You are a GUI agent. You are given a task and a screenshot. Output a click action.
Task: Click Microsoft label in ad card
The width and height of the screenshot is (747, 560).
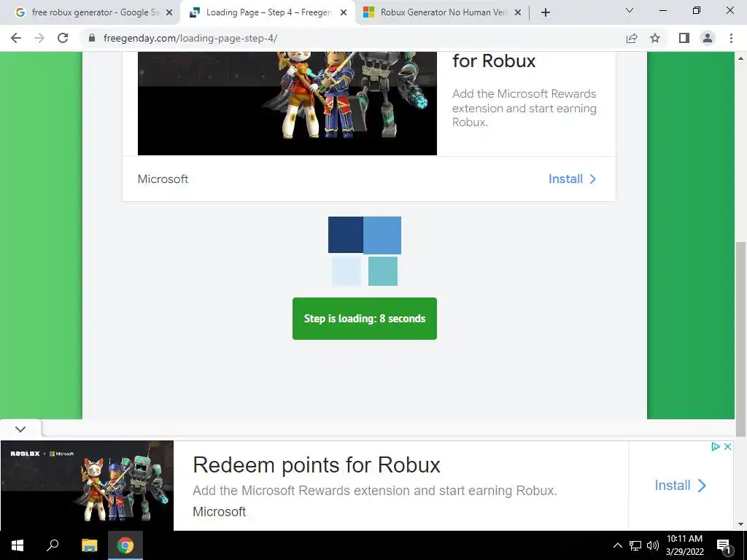[x=163, y=179]
